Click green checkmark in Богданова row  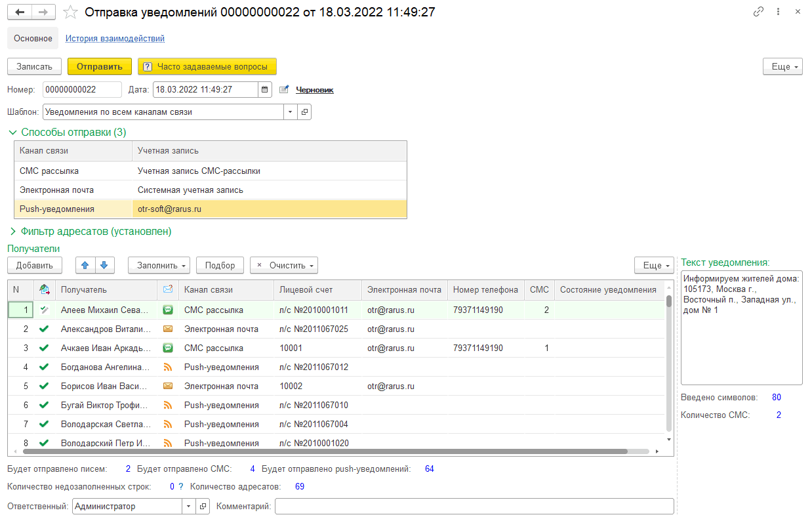(44, 367)
